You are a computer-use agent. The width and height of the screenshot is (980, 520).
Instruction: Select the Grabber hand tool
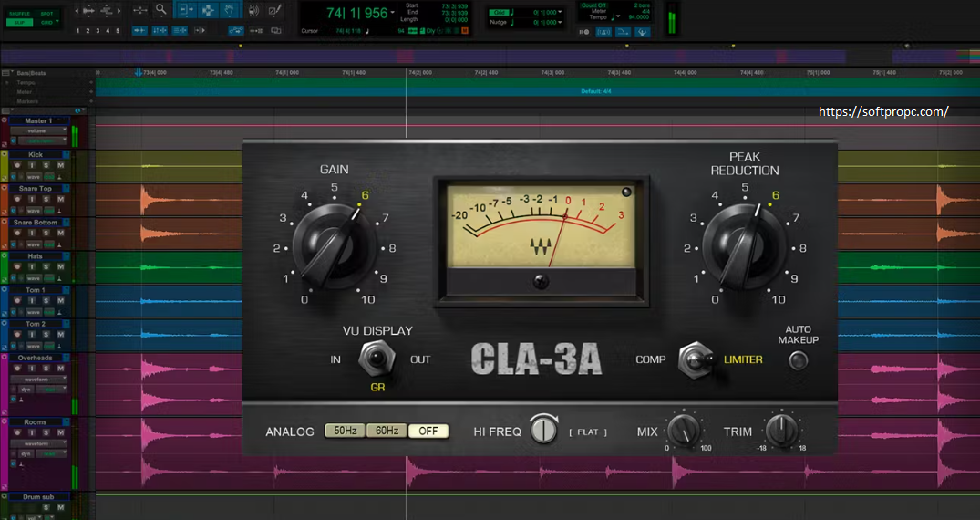point(230,10)
